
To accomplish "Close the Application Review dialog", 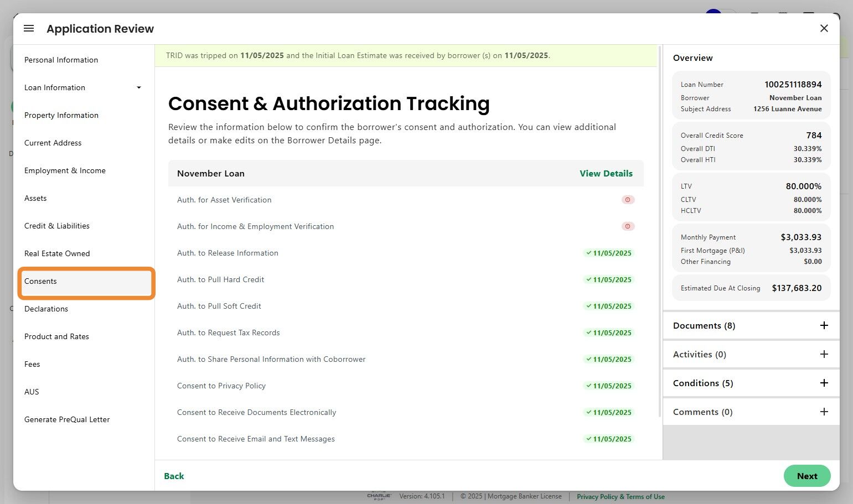I will coord(824,28).
